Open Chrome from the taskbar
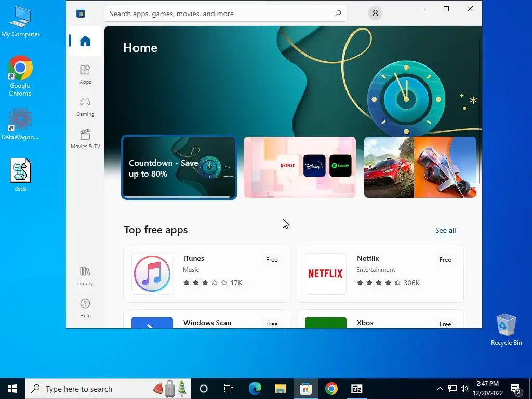Viewport: 532px width, 399px height. click(x=331, y=389)
